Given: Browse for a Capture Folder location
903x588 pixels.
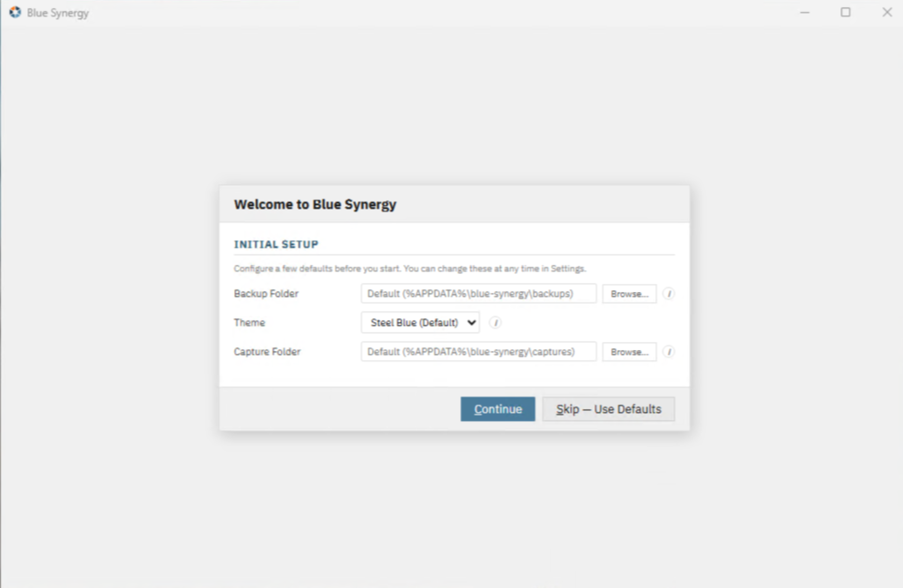Looking at the screenshot, I should tap(629, 352).
